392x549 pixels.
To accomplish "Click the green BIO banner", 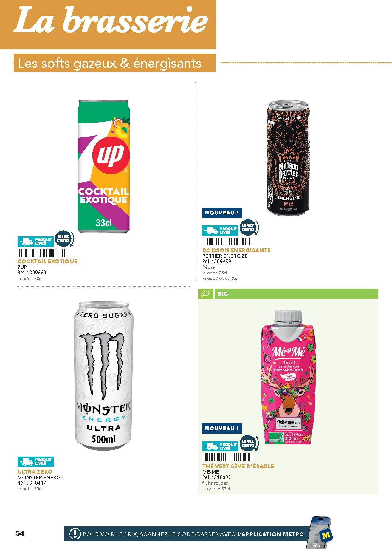I will (x=288, y=294).
